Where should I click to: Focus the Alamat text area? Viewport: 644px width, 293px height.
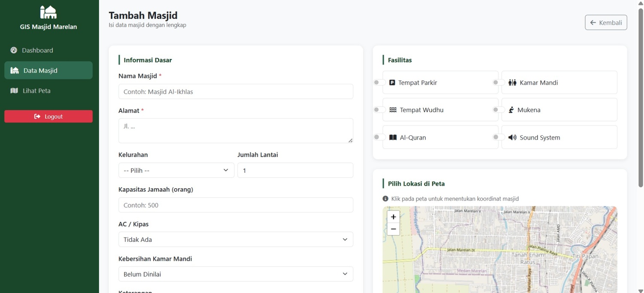[x=236, y=131]
